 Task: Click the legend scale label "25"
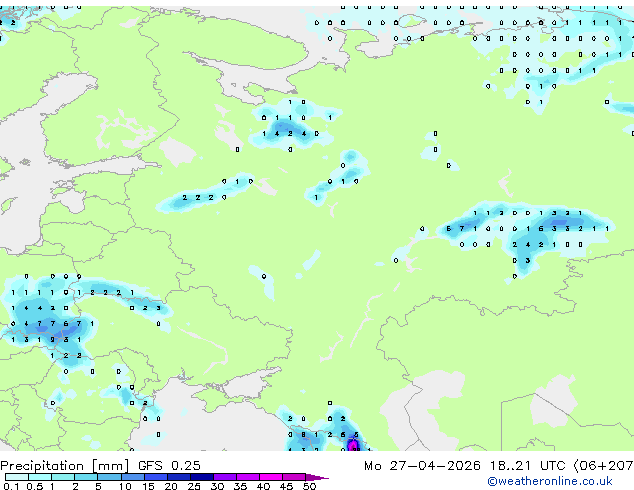point(194,486)
